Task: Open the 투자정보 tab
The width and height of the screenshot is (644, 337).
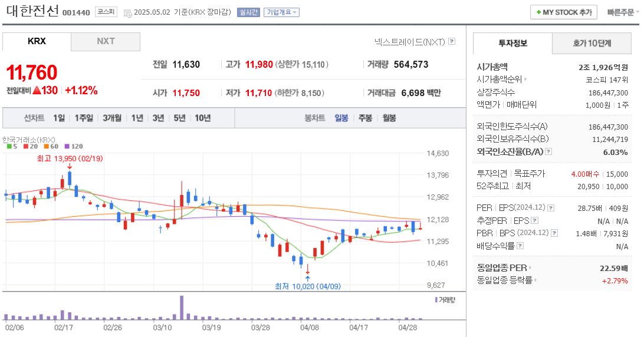Action: (512, 43)
